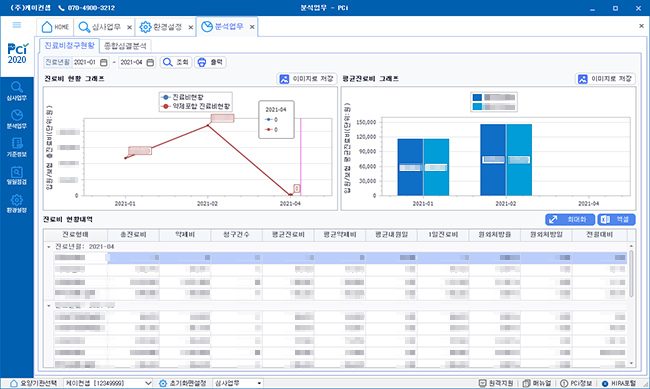The width and height of the screenshot is (650, 389).
Task: Select the highlighted first table row
Action: point(340,258)
